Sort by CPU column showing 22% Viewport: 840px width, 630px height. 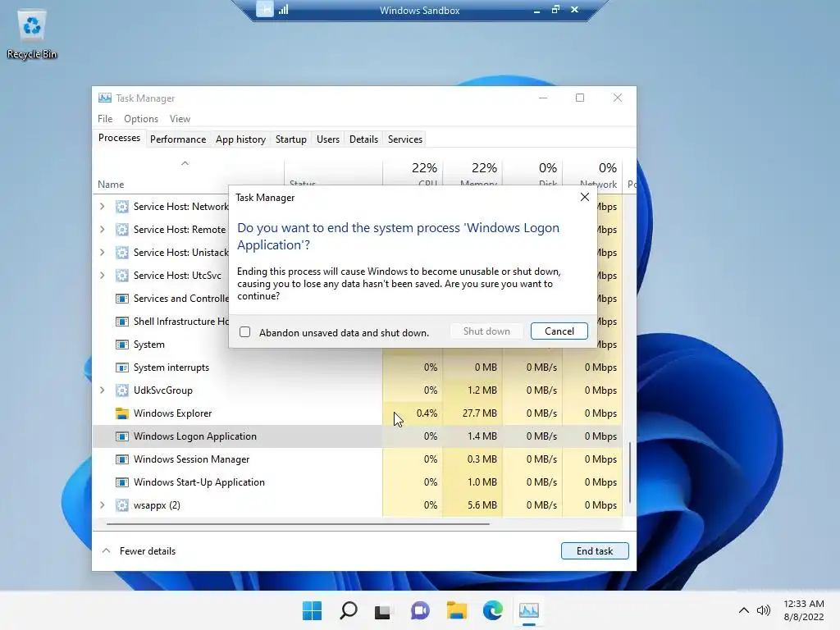click(x=413, y=174)
